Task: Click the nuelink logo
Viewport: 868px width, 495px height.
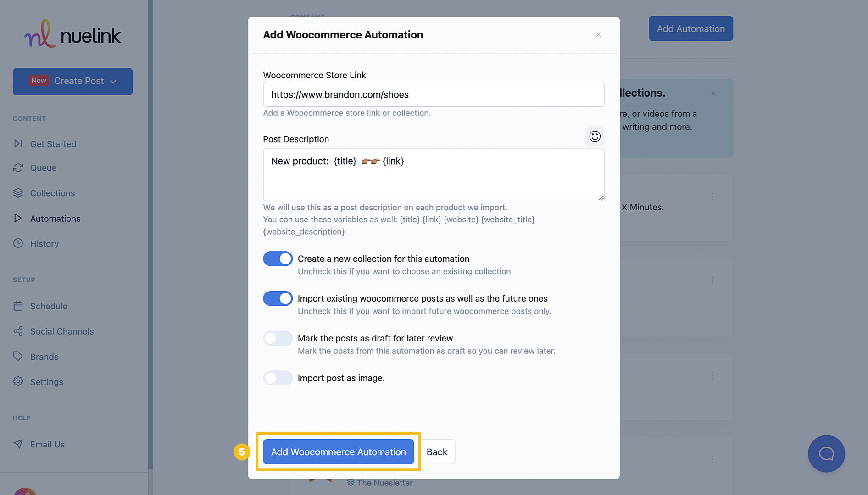Action: [72, 34]
